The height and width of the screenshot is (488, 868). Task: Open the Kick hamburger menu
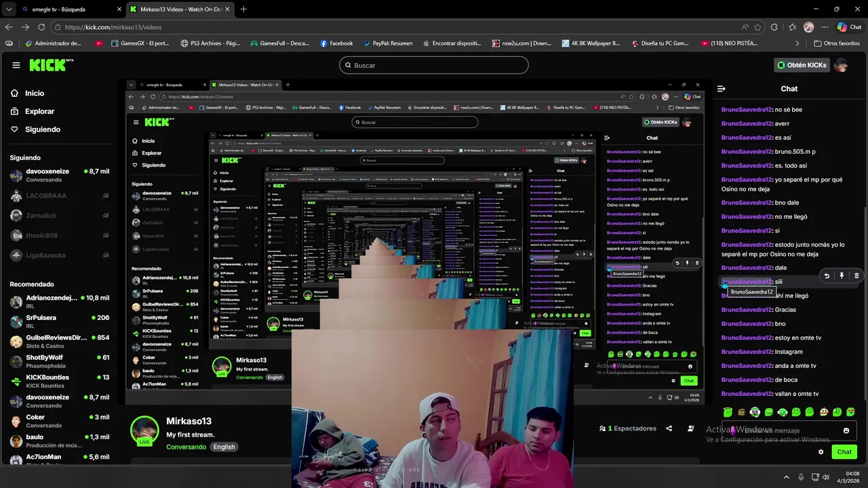click(x=16, y=65)
